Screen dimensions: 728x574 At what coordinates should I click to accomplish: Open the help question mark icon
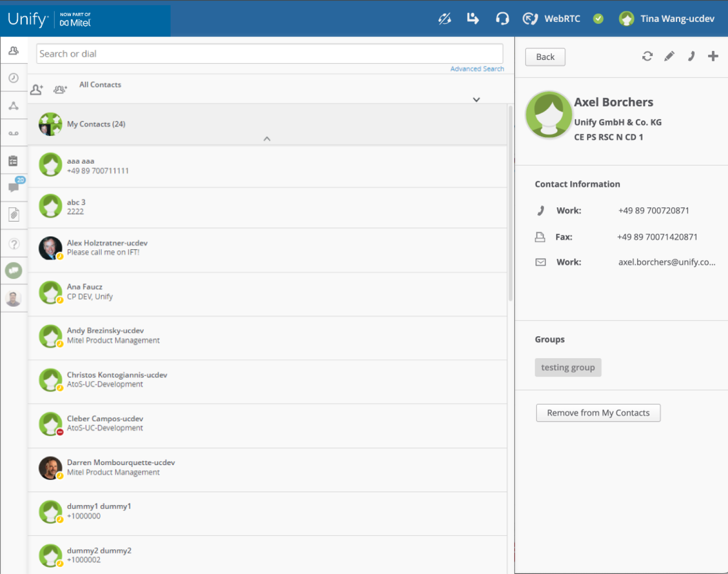point(14,244)
